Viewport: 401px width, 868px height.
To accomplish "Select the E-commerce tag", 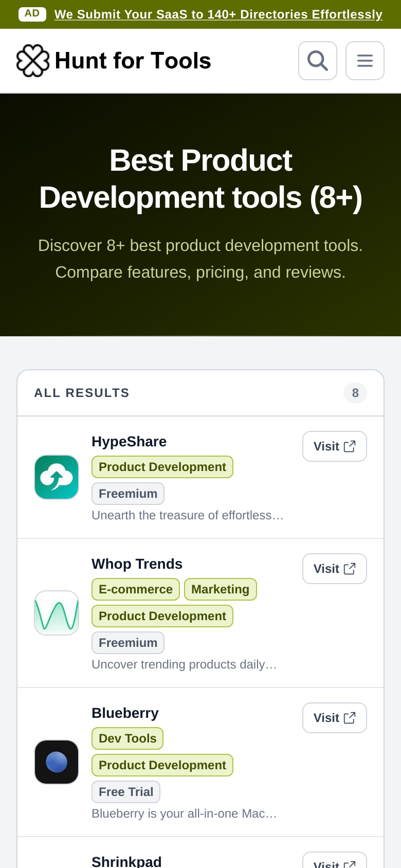I will click(136, 589).
